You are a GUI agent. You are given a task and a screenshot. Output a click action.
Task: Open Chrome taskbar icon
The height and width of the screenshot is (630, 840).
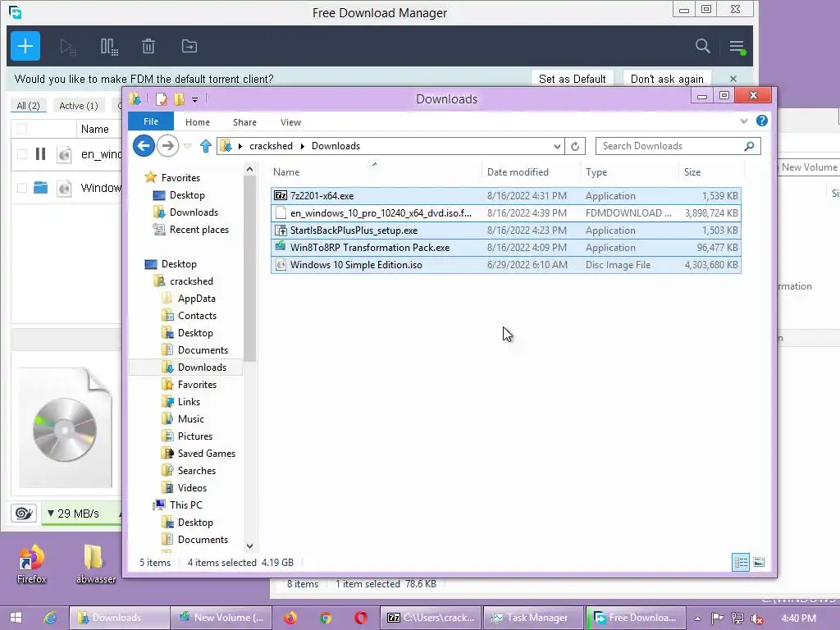click(x=325, y=618)
